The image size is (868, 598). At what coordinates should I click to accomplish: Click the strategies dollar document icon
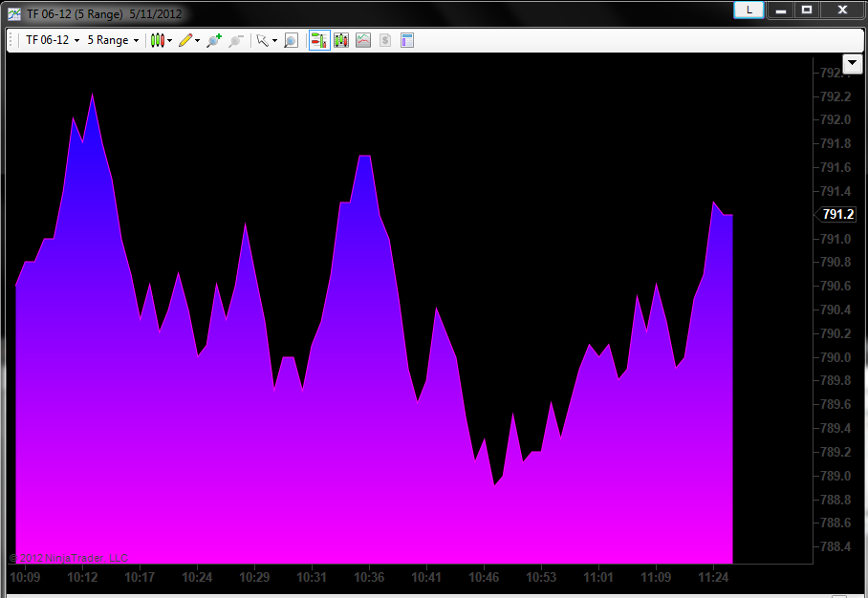tap(385, 40)
